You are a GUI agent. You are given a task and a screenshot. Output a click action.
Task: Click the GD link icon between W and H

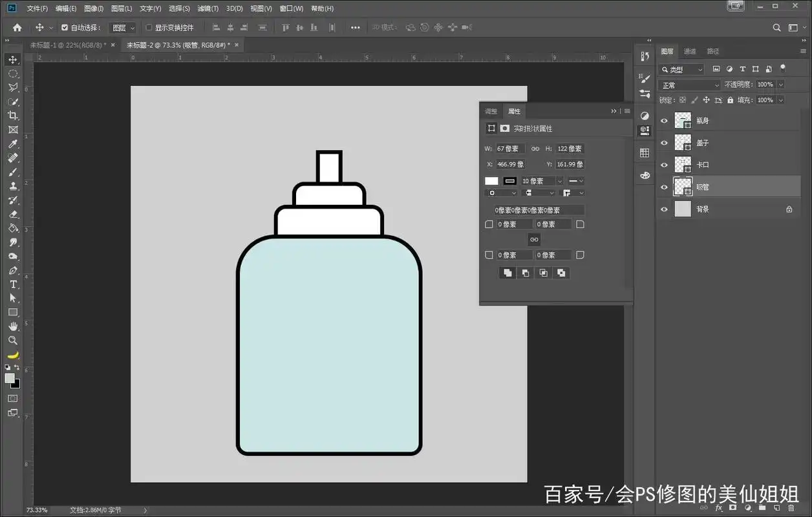535,149
